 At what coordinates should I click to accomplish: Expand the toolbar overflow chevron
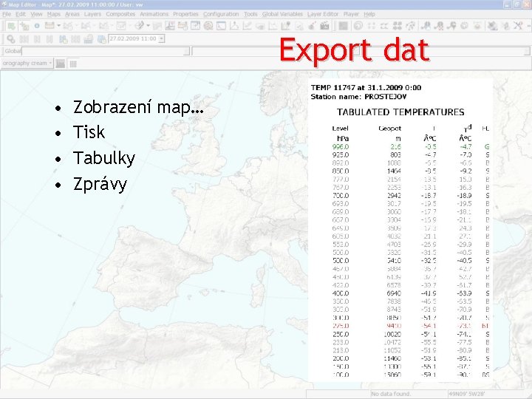tap(528, 26)
